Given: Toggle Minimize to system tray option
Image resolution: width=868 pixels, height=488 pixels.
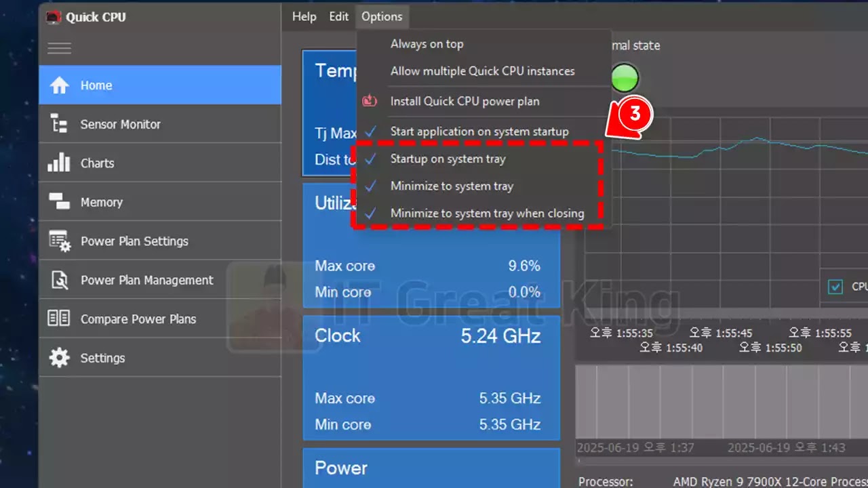Looking at the screenshot, I should point(484,186).
